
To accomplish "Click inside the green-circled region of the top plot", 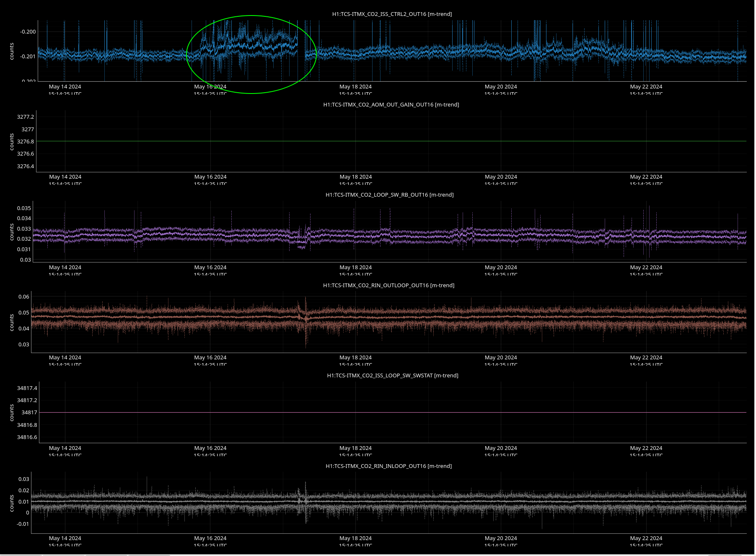I will [x=251, y=55].
